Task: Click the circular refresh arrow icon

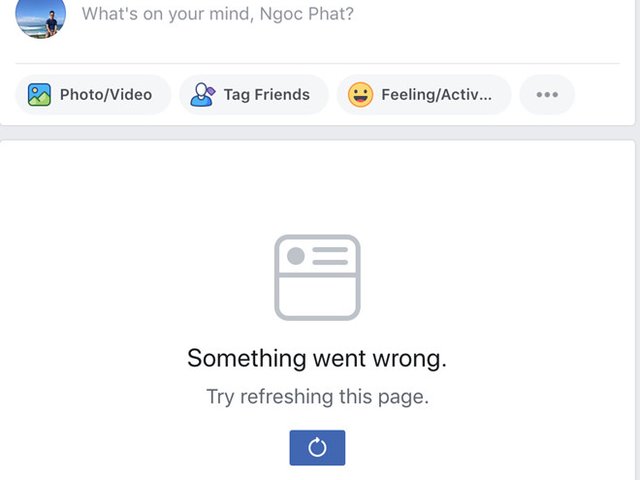Action: (317, 448)
